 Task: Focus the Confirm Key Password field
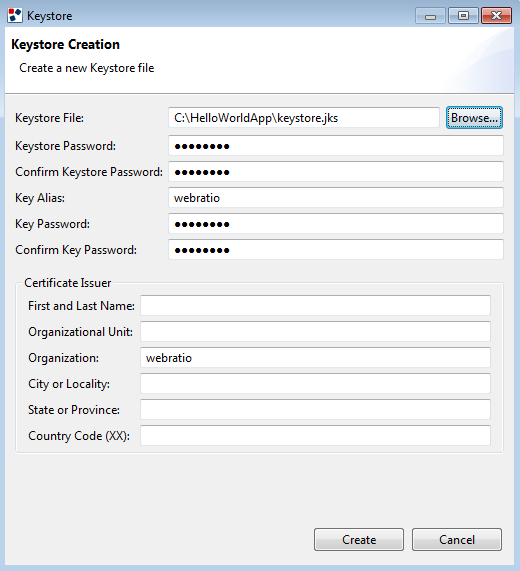pos(336,250)
